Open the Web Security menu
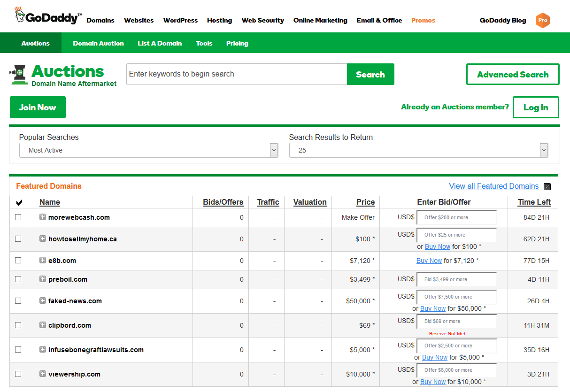The width and height of the screenshot is (570, 392). [263, 20]
